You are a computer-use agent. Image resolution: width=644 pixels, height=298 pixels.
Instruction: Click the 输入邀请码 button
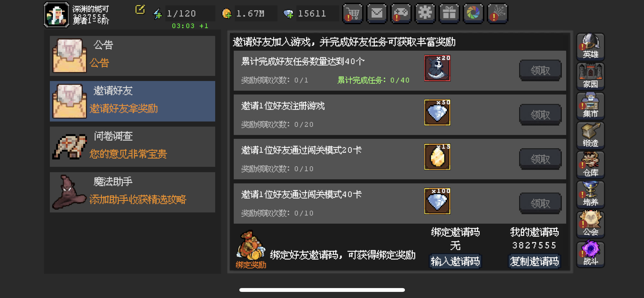(x=455, y=261)
